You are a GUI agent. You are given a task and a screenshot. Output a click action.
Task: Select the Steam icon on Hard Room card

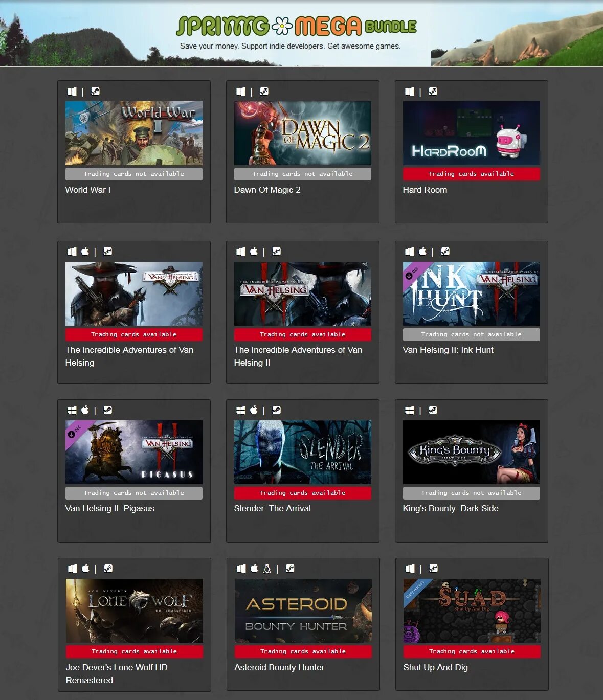click(x=433, y=91)
